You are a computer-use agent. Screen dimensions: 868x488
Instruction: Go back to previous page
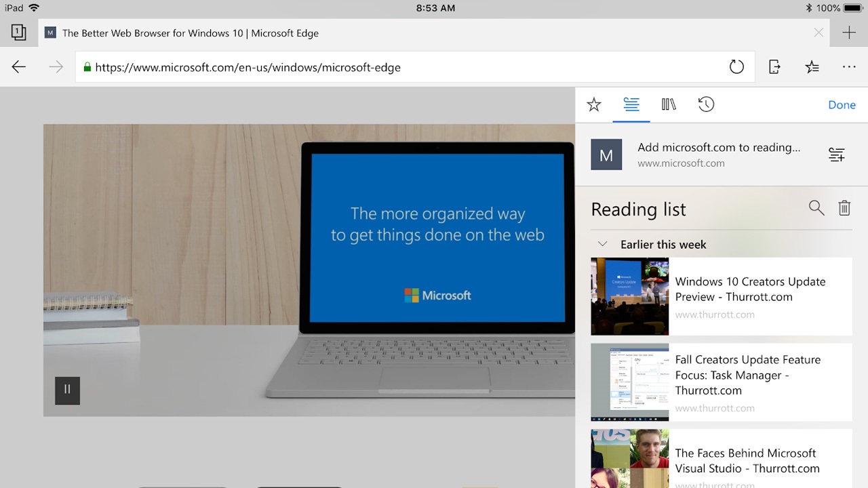click(x=19, y=67)
